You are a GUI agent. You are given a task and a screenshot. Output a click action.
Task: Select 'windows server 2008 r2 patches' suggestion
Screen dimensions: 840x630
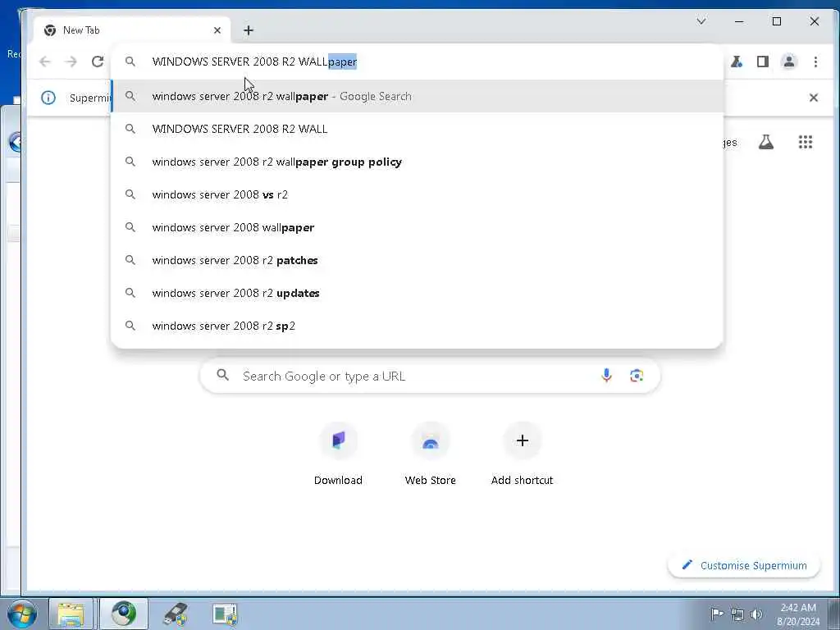(x=417, y=260)
